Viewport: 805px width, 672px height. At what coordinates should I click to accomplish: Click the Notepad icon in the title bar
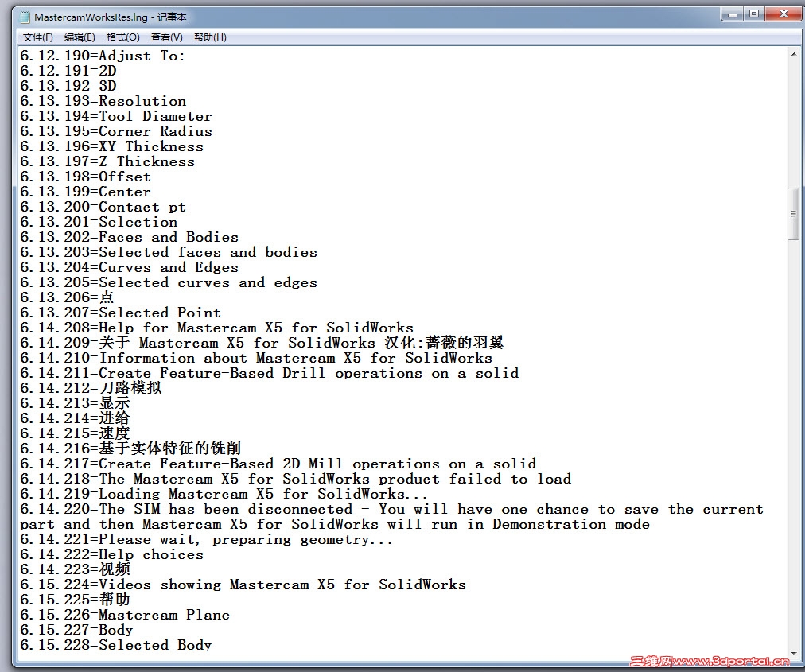(x=25, y=17)
